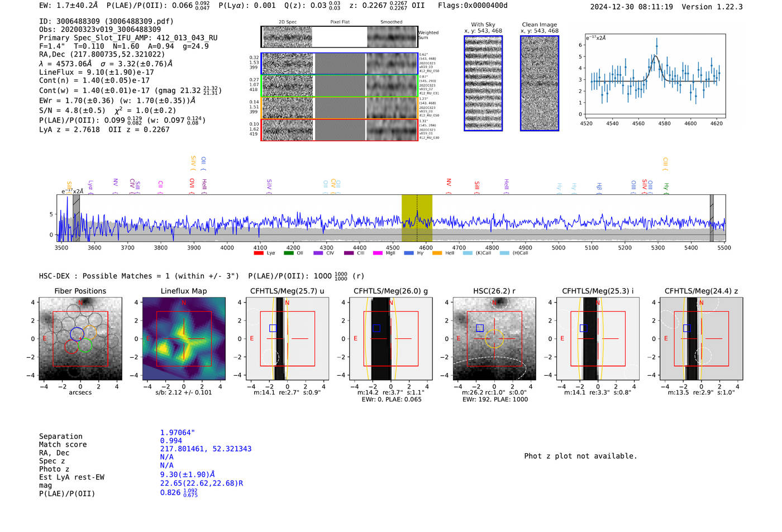Click the Phot z plot not available message

tap(580, 456)
